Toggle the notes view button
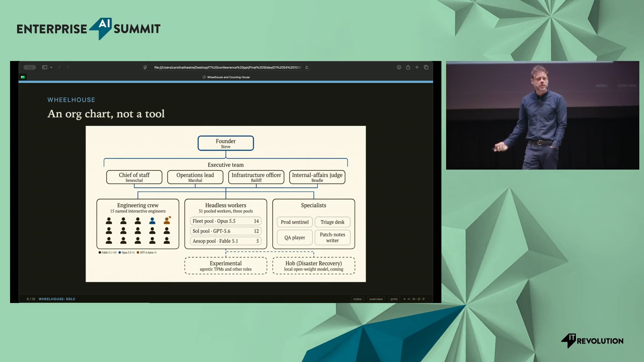 (x=357, y=299)
